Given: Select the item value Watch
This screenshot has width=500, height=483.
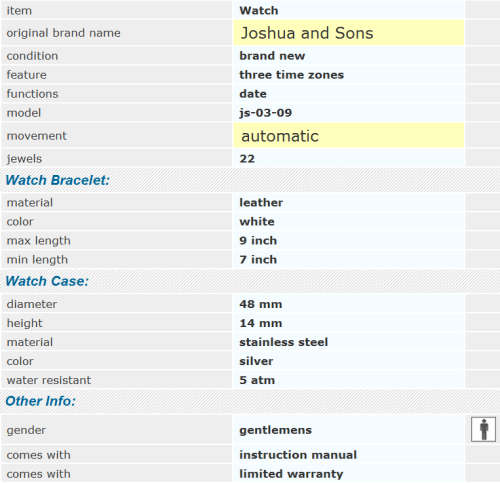Looking at the screenshot, I should coord(259,10).
